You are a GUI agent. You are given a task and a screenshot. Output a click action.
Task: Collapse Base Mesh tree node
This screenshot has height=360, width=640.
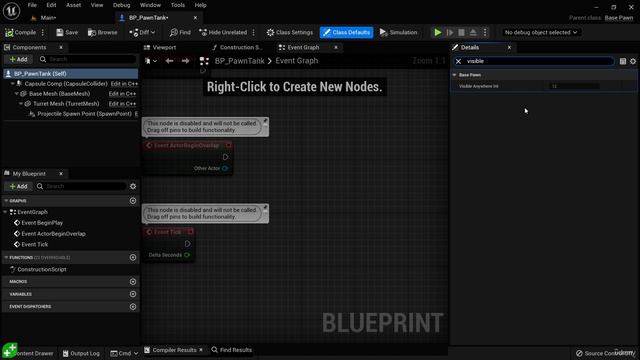(x=17, y=93)
